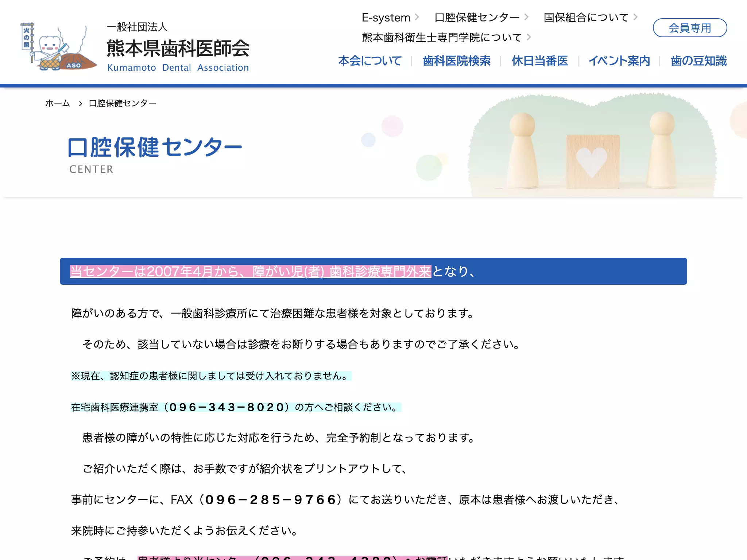Open the E-system link
The height and width of the screenshot is (560, 747).
click(386, 17)
